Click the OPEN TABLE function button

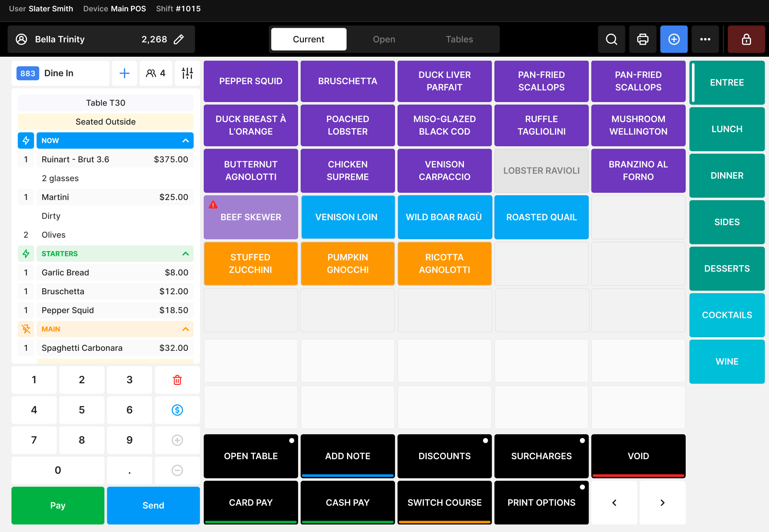tap(251, 456)
